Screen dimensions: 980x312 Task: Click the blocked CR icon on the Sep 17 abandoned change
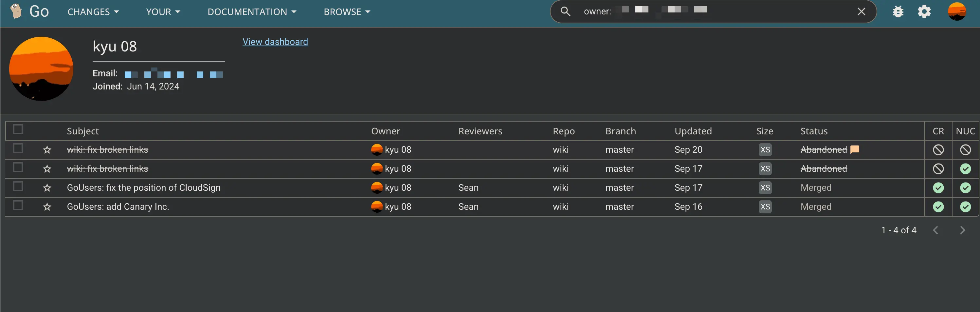(x=938, y=169)
